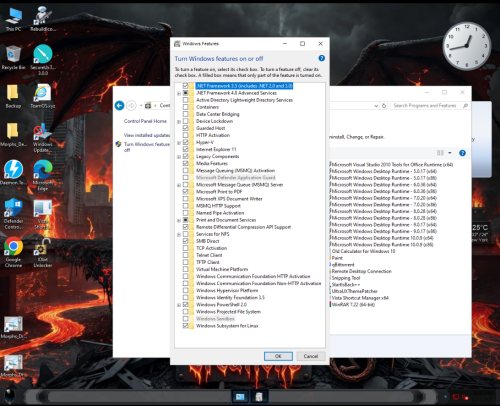This screenshot has height=406, width=500.
Task: Expand the Services for NFS node
Action: point(179,234)
